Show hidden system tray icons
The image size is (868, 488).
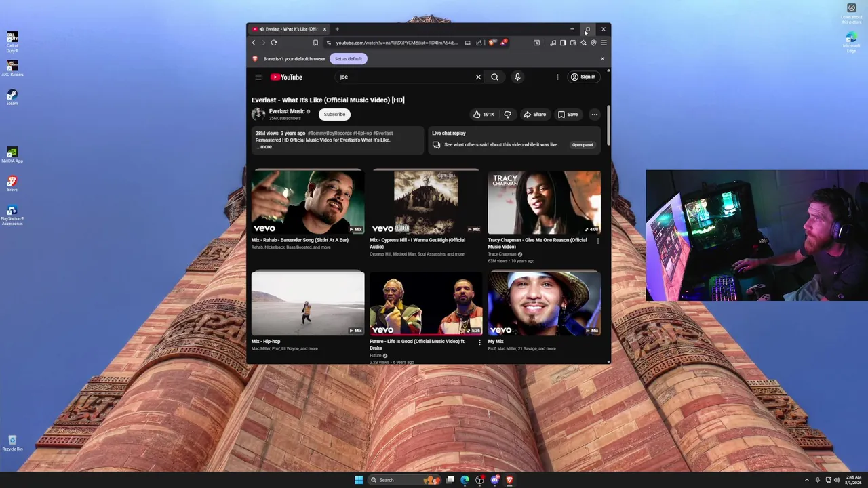pyautogui.click(x=806, y=480)
